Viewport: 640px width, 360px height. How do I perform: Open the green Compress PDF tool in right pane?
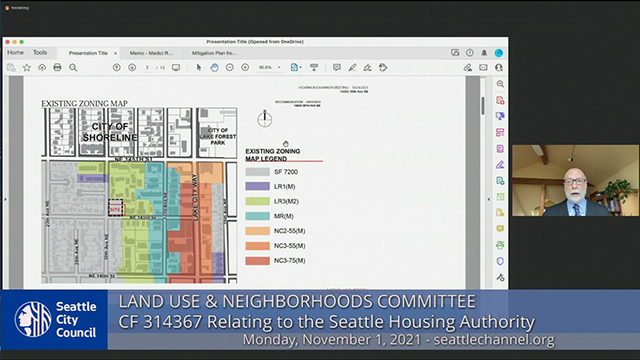pyautogui.click(x=500, y=197)
